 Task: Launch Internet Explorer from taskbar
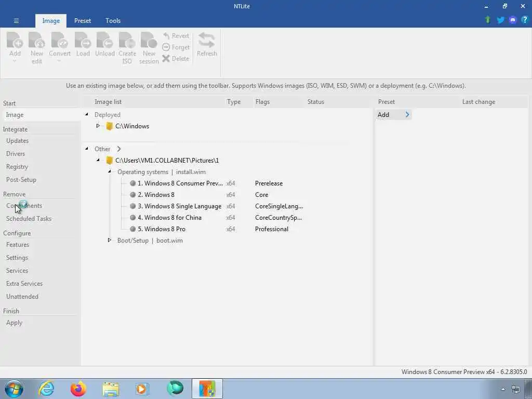pyautogui.click(x=46, y=389)
